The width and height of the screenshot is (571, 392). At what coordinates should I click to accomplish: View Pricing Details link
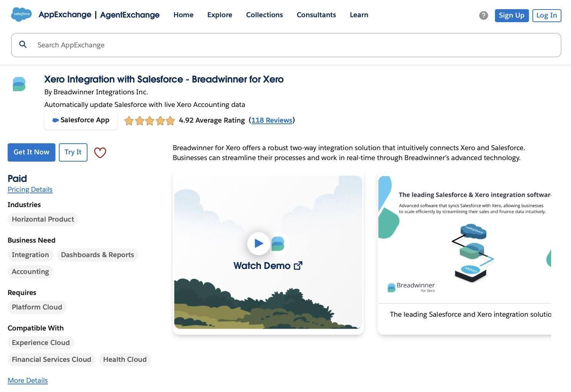click(30, 190)
